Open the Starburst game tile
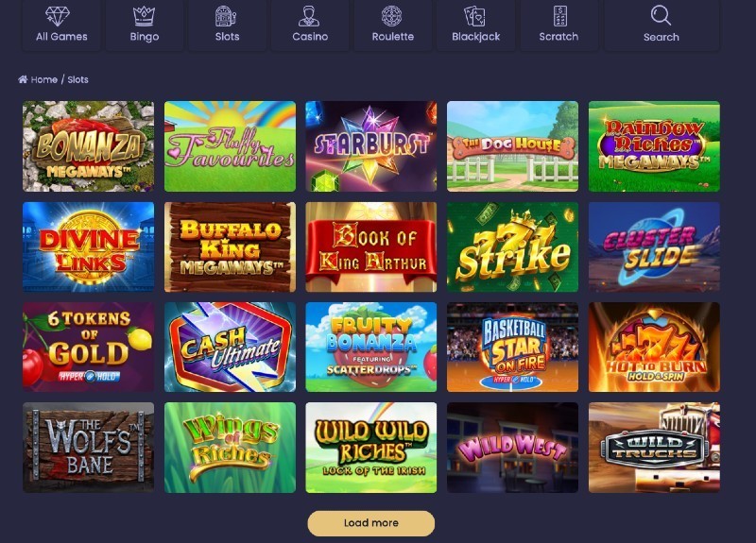 pos(370,146)
